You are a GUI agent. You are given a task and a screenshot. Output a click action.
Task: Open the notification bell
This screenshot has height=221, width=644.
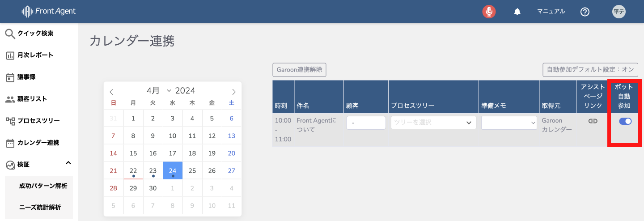(517, 12)
